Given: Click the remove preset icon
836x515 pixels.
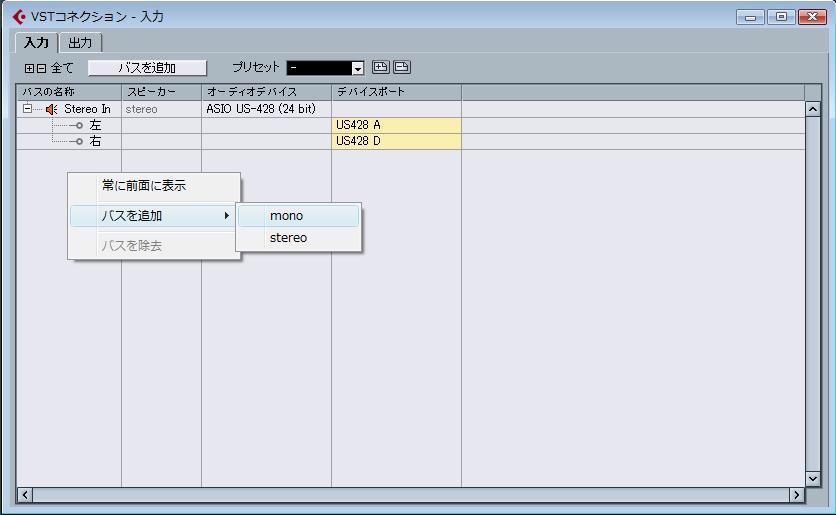Looking at the screenshot, I should tap(401, 67).
